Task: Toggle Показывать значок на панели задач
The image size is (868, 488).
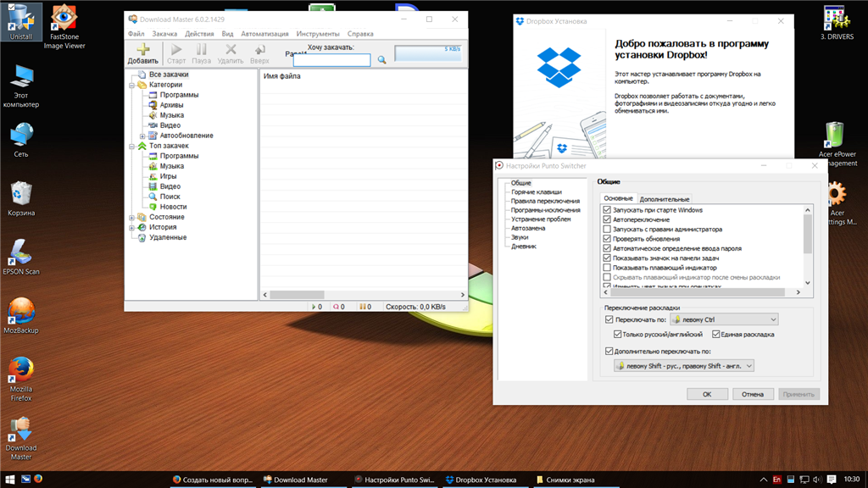Action: 607,258
